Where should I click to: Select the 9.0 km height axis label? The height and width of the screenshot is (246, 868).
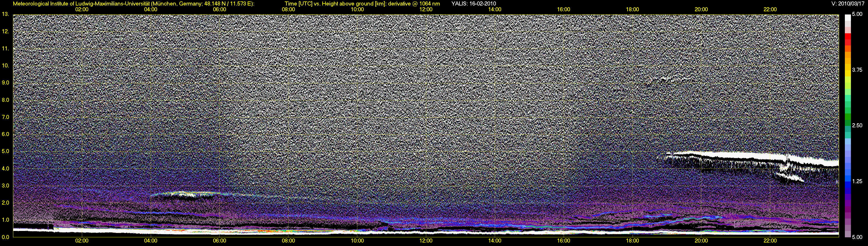tap(6, 82)
